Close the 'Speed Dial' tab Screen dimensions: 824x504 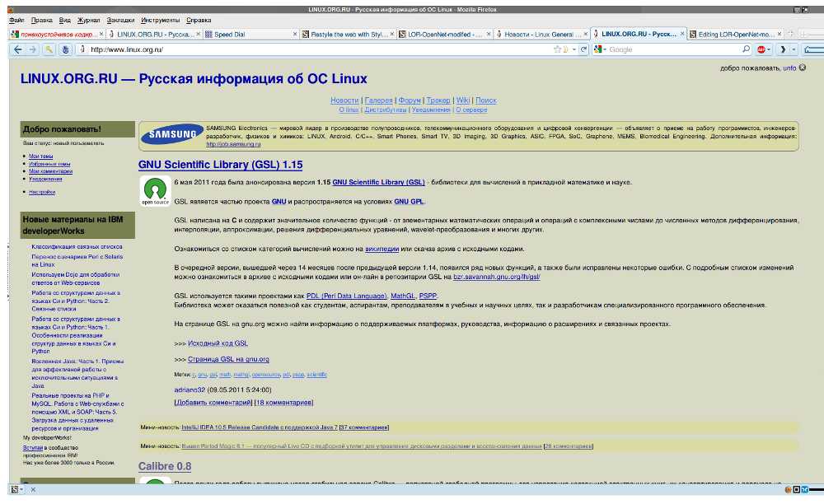click(x=295, y=34)
